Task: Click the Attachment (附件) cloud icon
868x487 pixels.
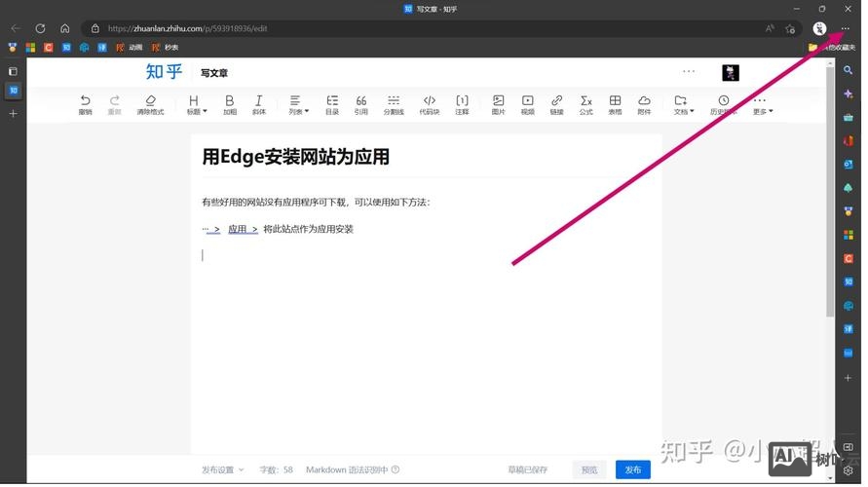Action: 644,104
